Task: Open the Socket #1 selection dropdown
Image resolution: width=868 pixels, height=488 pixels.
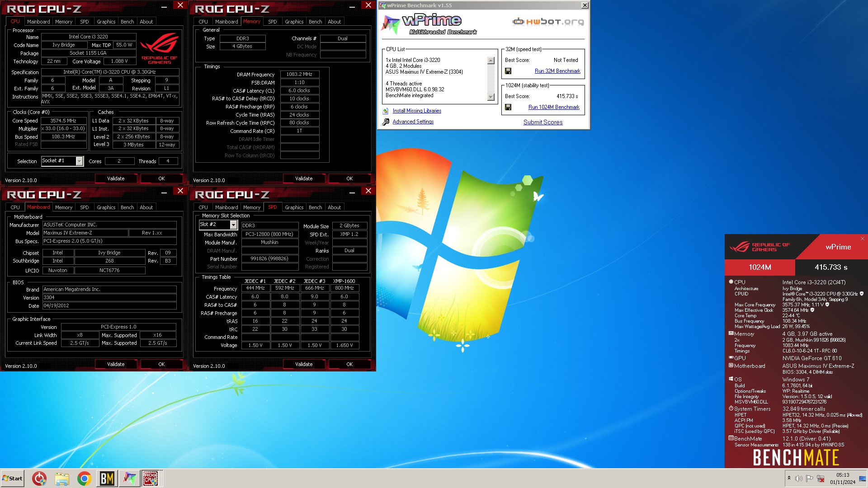Action: [x=80, y=161]
